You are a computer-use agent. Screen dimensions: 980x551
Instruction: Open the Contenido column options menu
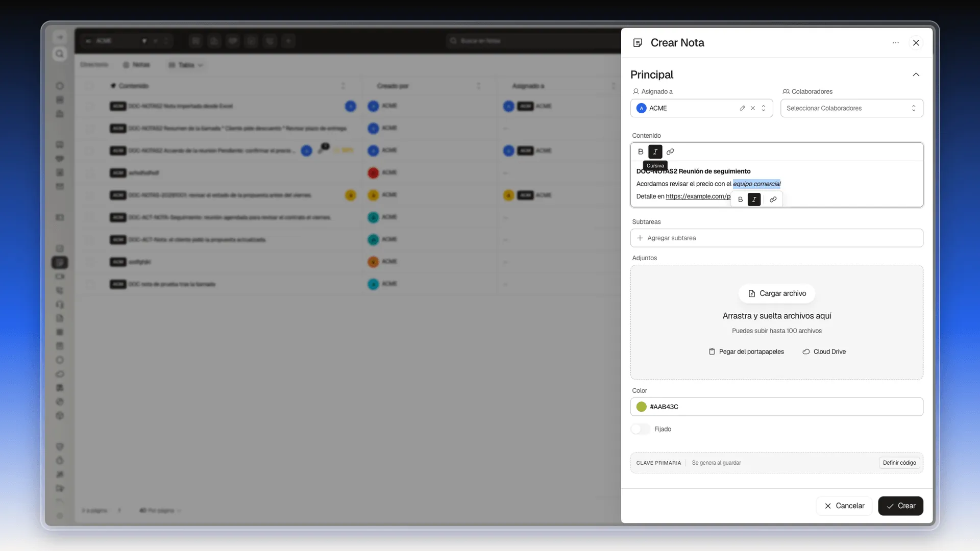343,86
